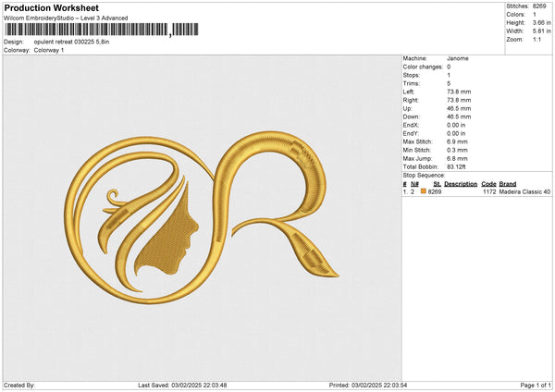Screen dimensions: 555x392
Task: Click the Colorway 1 text
Action: click(x=49, y=51)
